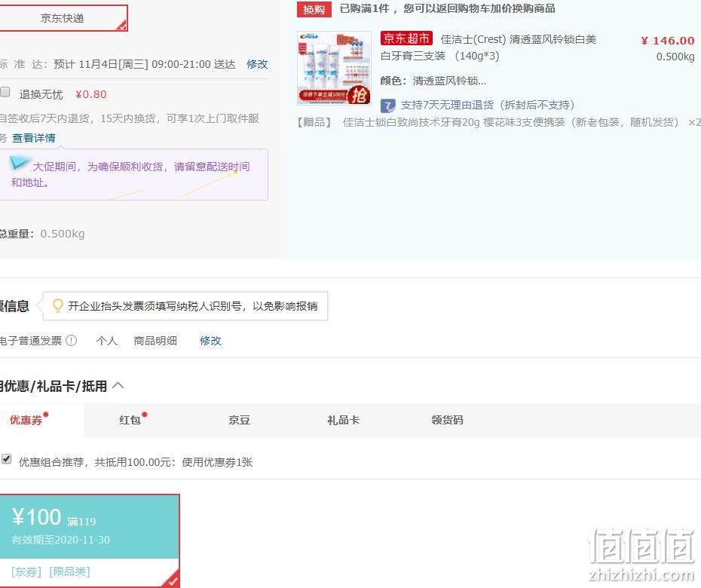Switch to the 礼品卡 tab
Image resolution: width=701 pixels, height=588 pixels.
coord(344,420)
